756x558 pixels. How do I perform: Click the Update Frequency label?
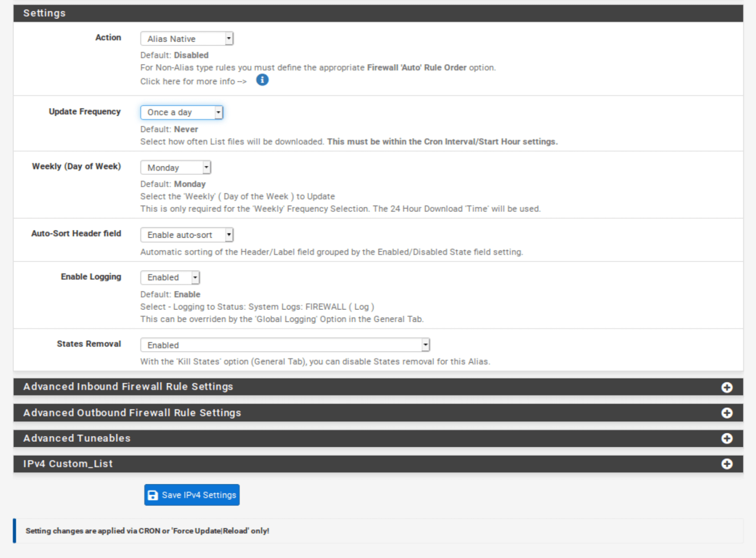click(x=85, y=112)
